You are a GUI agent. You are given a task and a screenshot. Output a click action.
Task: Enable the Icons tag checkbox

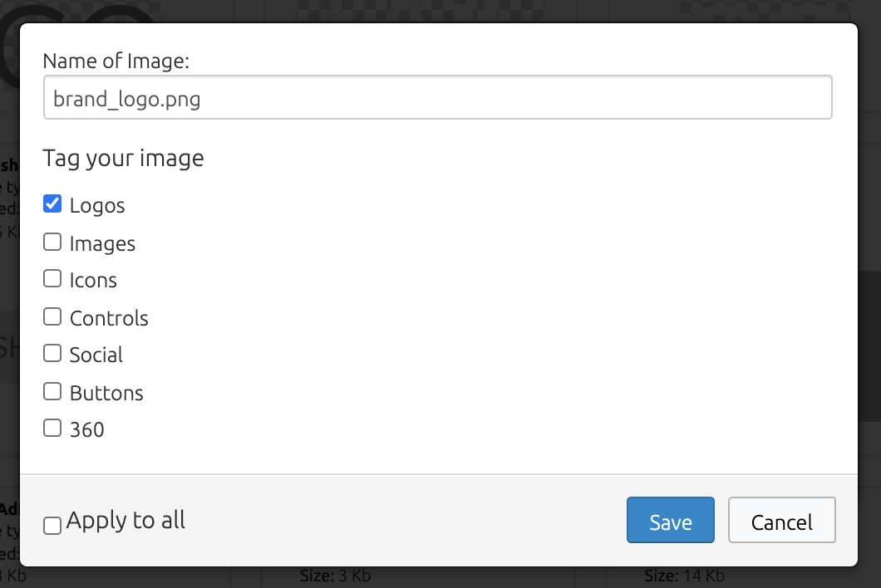pyautogui.click(x=52, y=278)
